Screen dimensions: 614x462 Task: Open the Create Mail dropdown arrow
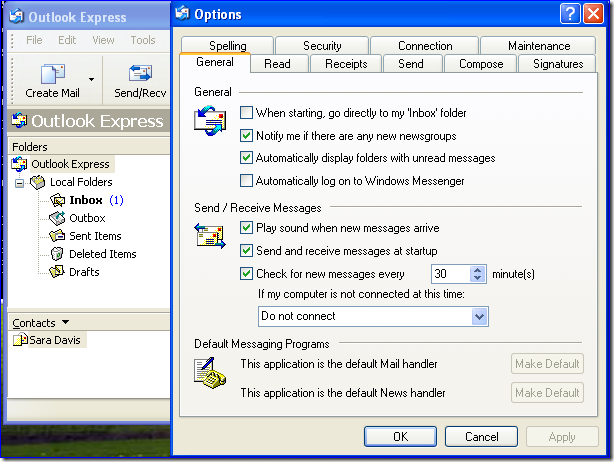pyautogui.click(x=91, y=79)
